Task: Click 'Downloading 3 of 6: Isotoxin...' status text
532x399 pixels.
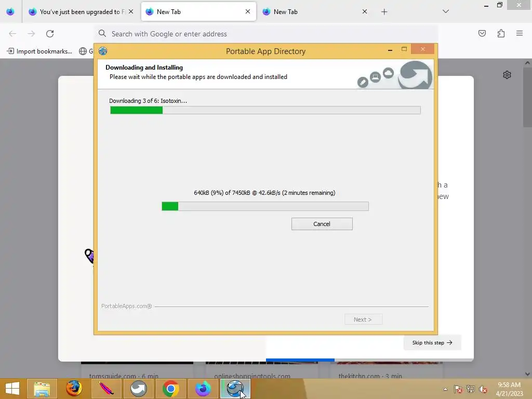Action: (148, 101)
